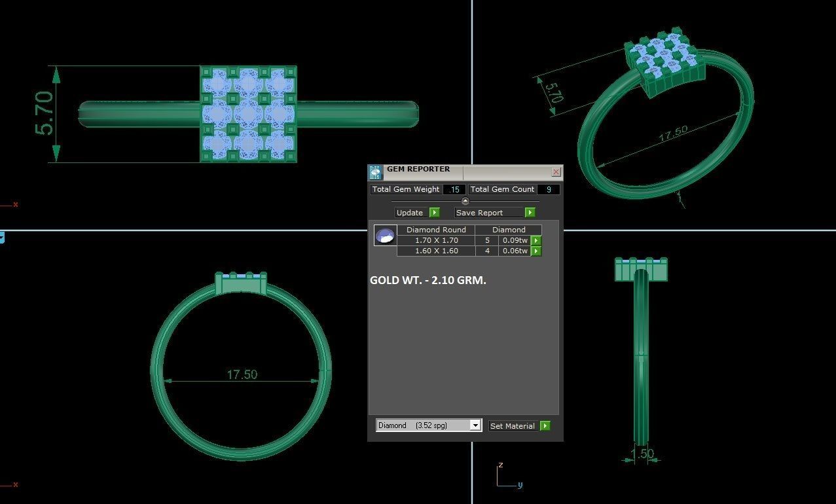
Task: Click the z-y axis indicator
Action: click(508, 477)
